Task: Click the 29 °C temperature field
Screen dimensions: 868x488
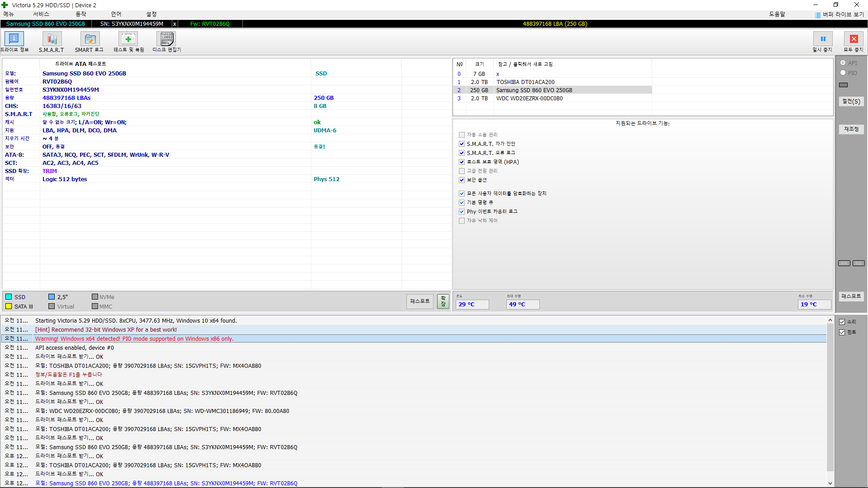Action: (472, 305)
